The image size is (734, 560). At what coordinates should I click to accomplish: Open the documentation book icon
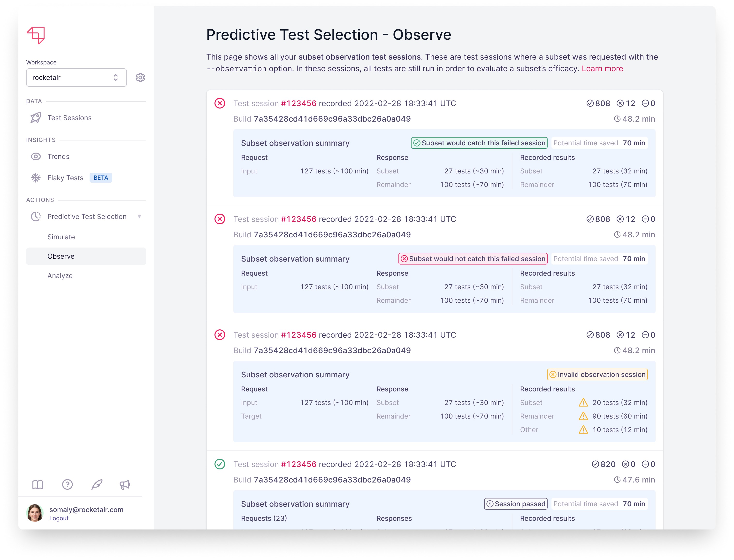38,485
